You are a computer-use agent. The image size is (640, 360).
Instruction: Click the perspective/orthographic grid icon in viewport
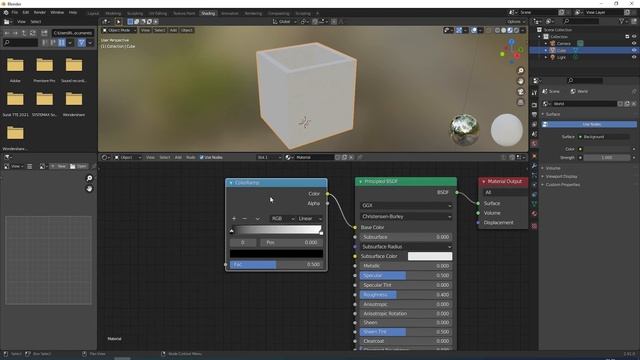click(x=520, y=102)
